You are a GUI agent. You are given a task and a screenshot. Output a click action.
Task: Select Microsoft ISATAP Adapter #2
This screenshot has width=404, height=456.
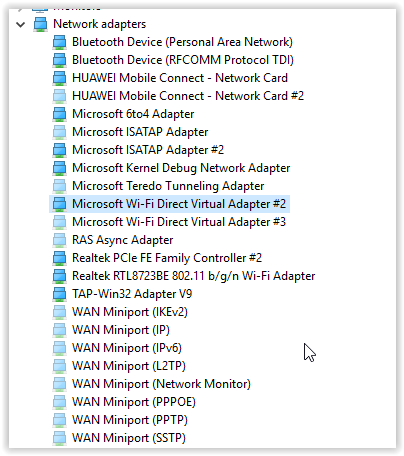148,150
